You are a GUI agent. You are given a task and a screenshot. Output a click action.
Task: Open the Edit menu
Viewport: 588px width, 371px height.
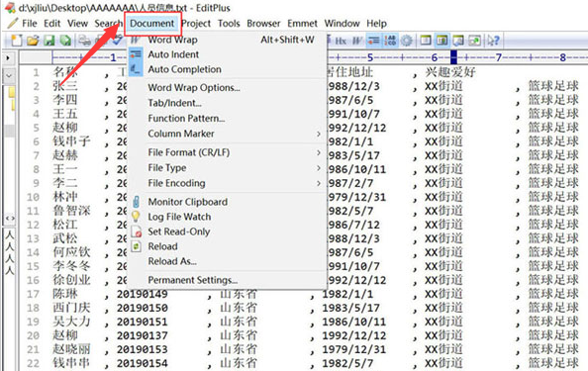click(x=52, y=23)
